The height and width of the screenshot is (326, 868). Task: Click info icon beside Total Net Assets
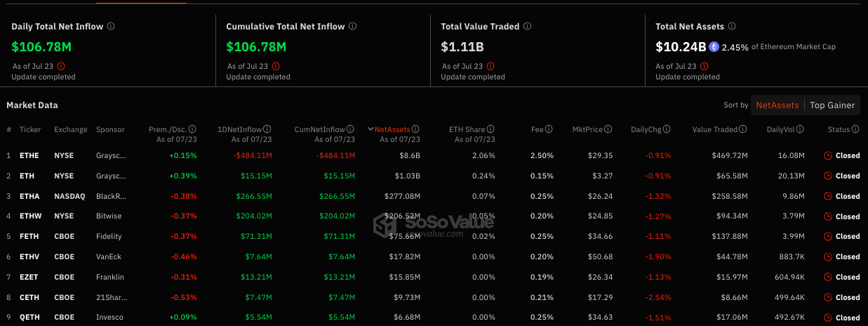tap(732, 26)
